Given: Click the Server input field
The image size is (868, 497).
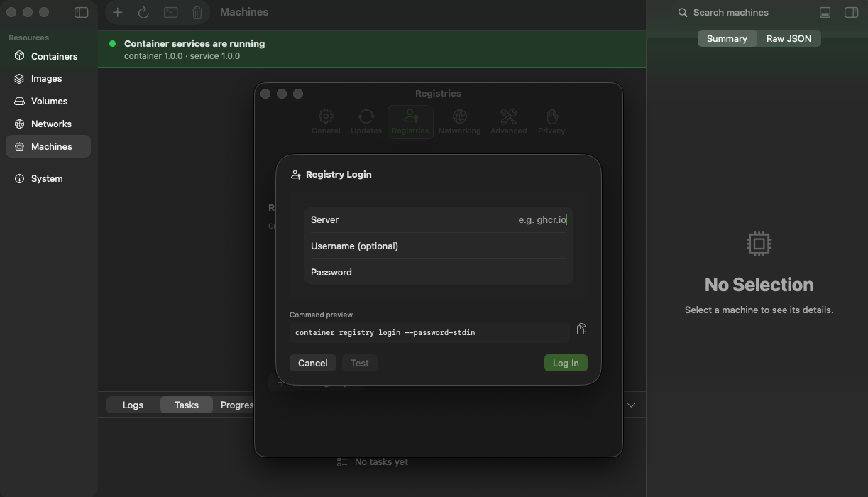Looking at the screenshot, I should [x=439, y=219].
